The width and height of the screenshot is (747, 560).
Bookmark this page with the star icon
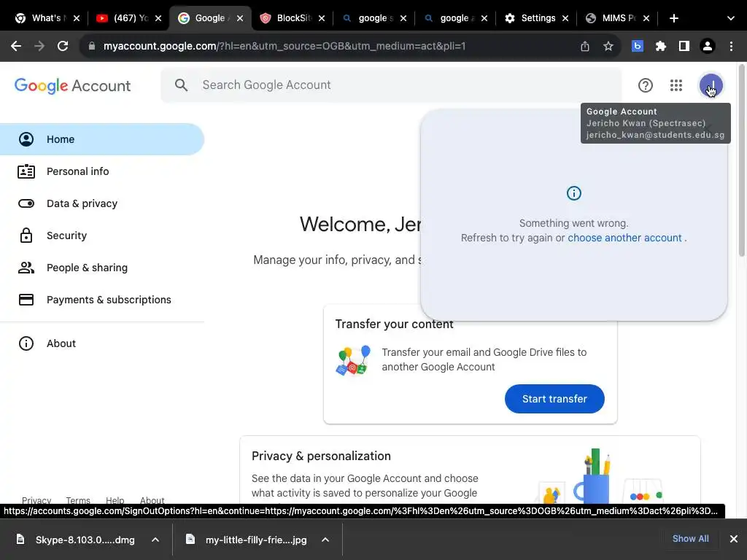coord(608,46)
